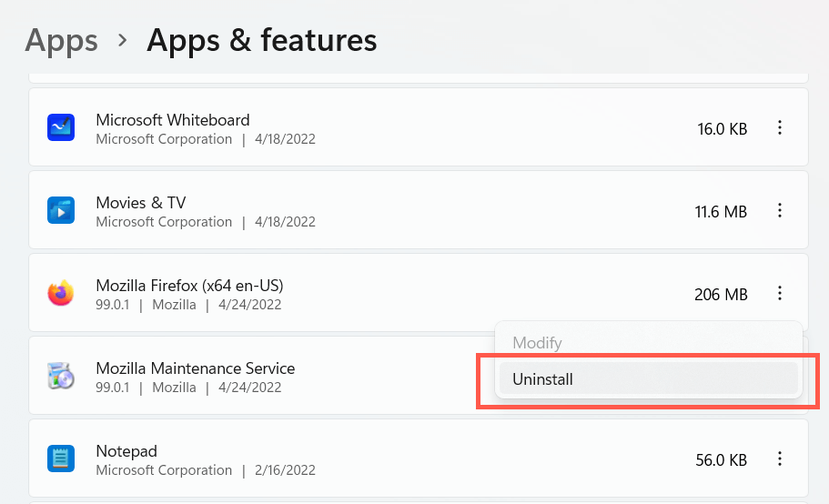Open more options for Microsoft Whiteboard
829x504 pixels.
click(x=780, y=128)
